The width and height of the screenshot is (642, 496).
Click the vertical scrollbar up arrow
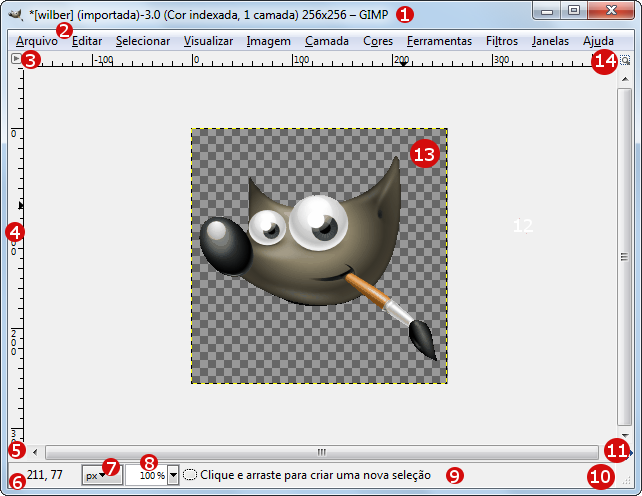[x=625, y=79]
